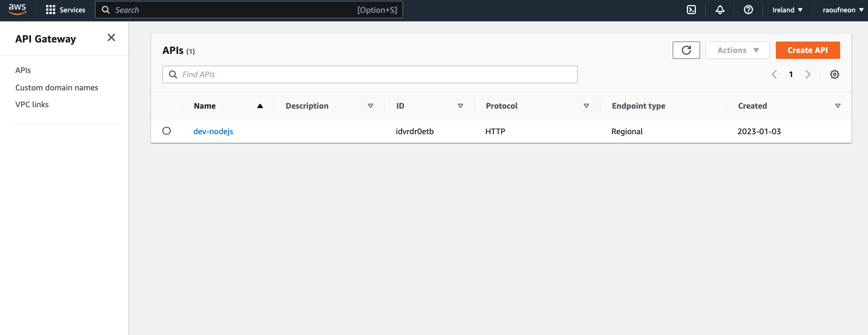
Task: Select the dev-nodejs API radio button
Action: [167, 131]
